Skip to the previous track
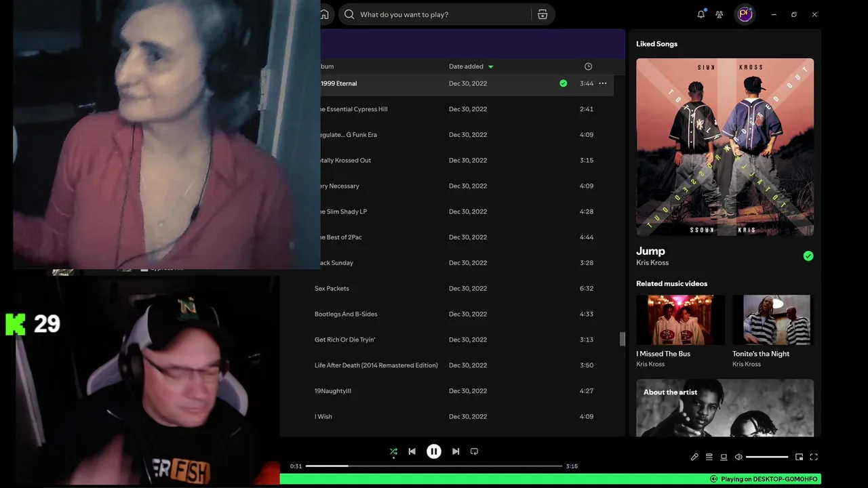868x488 pixels. (412, 451)
